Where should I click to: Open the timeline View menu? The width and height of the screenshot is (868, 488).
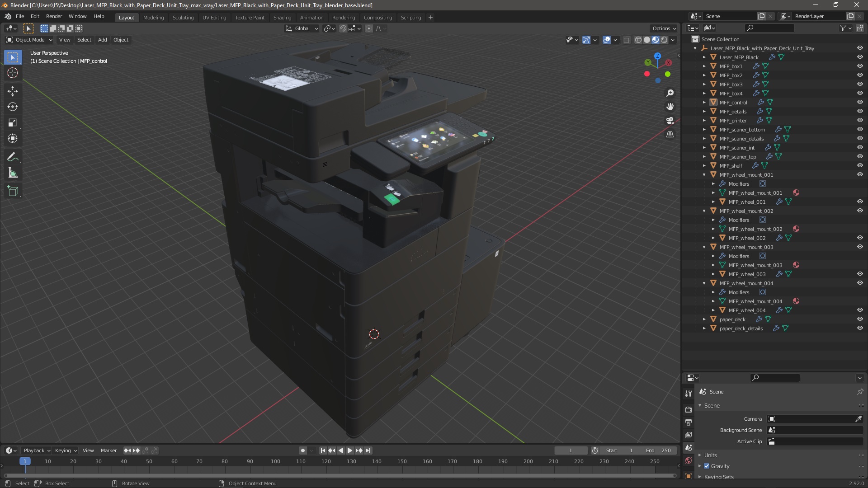pos(88,450)
